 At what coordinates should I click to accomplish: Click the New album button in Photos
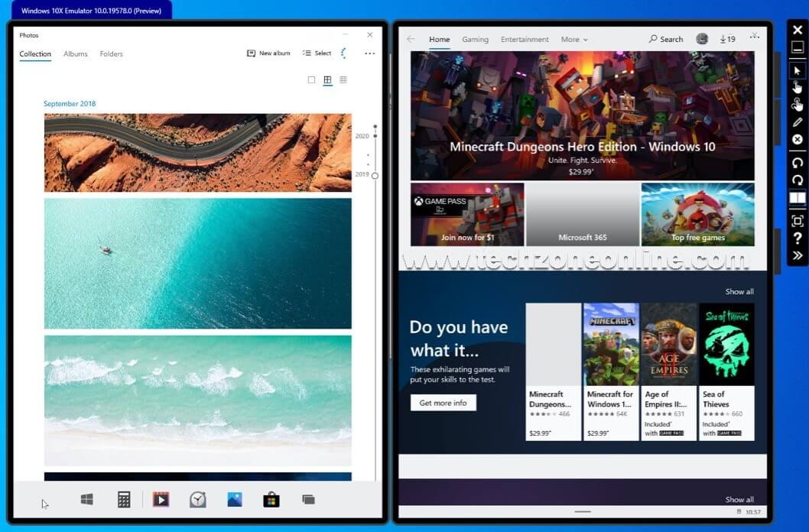tap(269, 53)
